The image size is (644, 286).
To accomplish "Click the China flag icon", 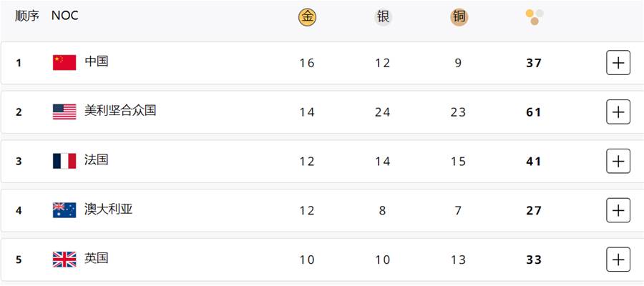I will coord(64,62).
